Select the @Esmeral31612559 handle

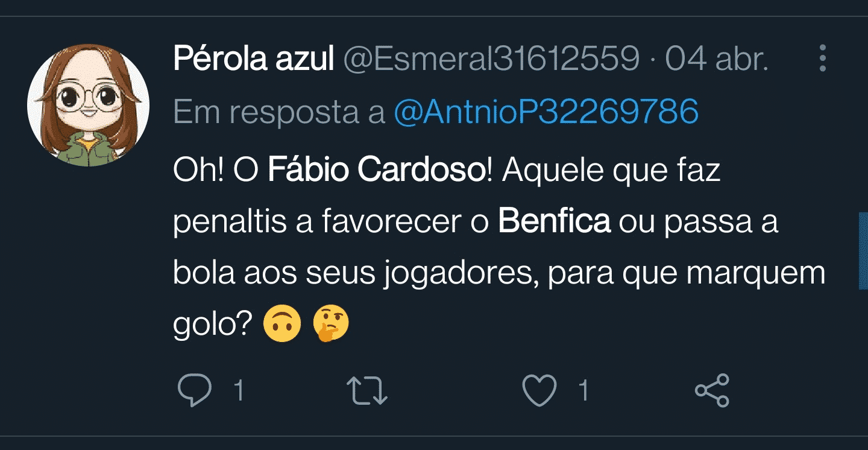click(491, 59)
